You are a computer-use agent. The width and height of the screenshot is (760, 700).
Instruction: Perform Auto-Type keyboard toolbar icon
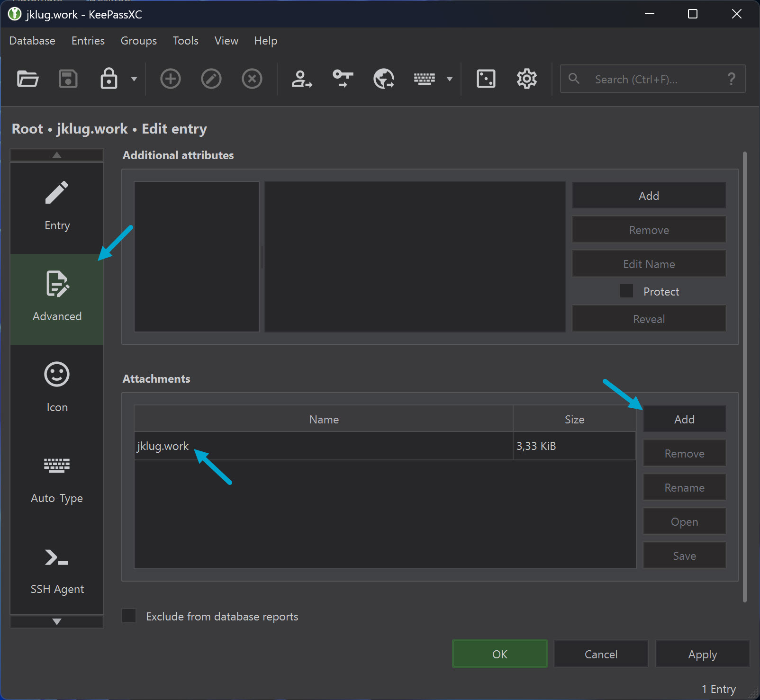coord(425,79)
